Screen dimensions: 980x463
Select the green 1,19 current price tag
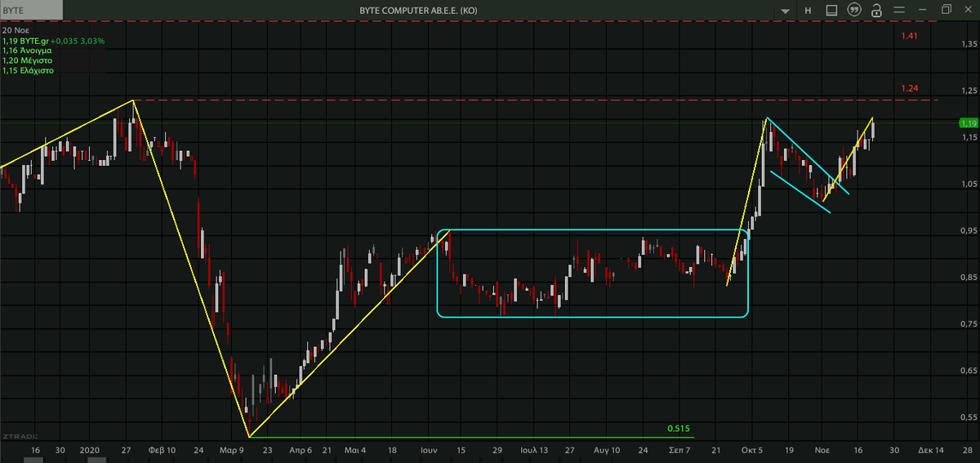tap(968, 122)
